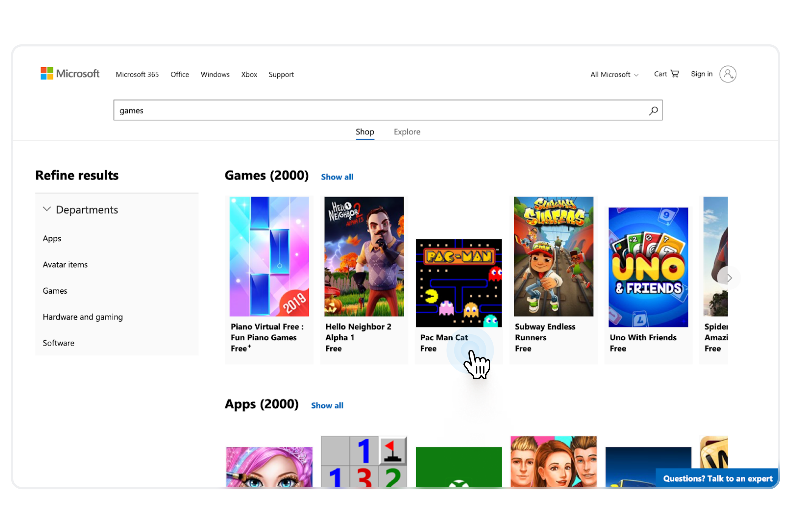Show all Games results
Viewport: 791px width, 532px height.
click(x=337, y=177)
